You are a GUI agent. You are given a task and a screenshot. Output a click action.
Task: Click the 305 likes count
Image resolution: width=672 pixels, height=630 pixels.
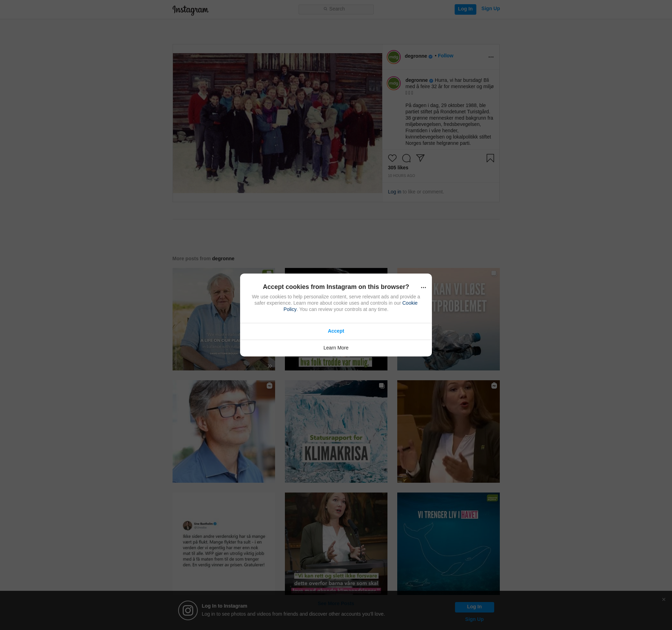pos(398,168)
